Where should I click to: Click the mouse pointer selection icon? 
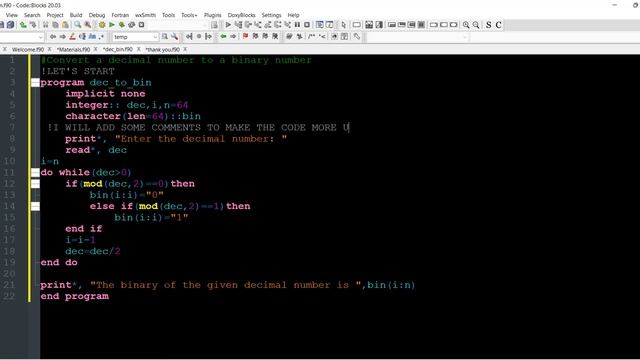click(344, 25)
